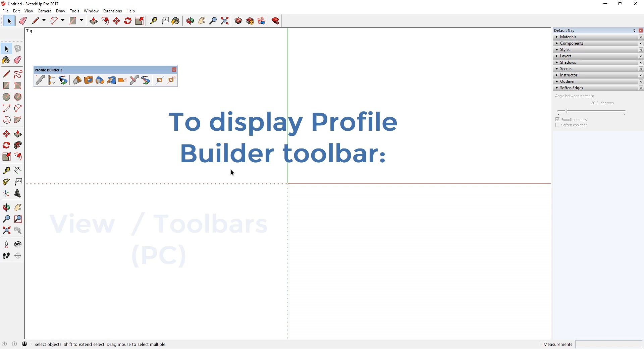Click inside the Measurements input field
Image resolution: width=644 pixels, height=362 pixels.
tap(609, 344)
